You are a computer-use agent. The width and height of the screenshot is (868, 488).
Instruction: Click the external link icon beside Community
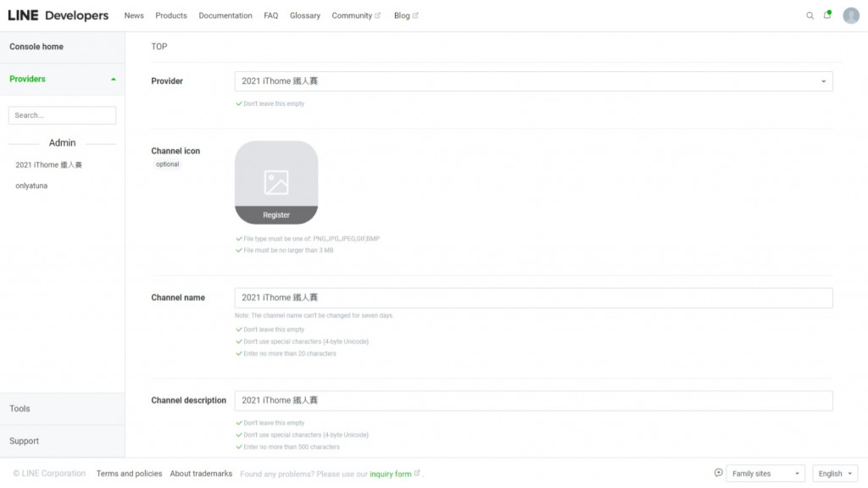coord(377,15)
